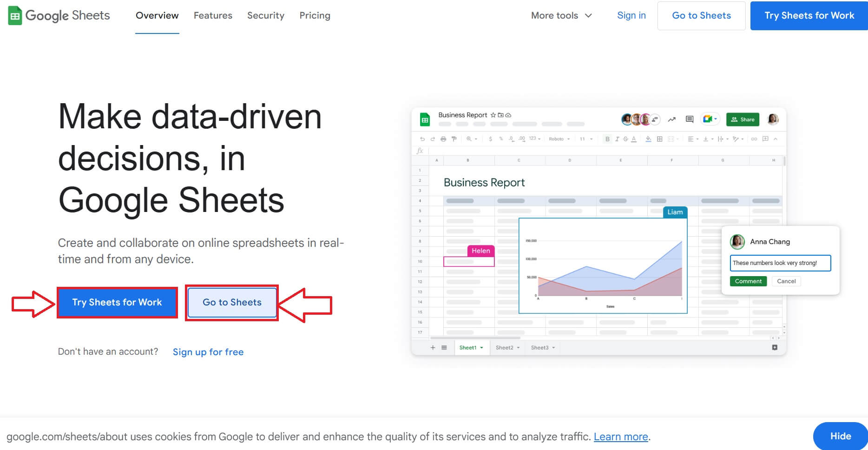Select the paint format icon
The image size is (868, 450).
coord(454,139)
